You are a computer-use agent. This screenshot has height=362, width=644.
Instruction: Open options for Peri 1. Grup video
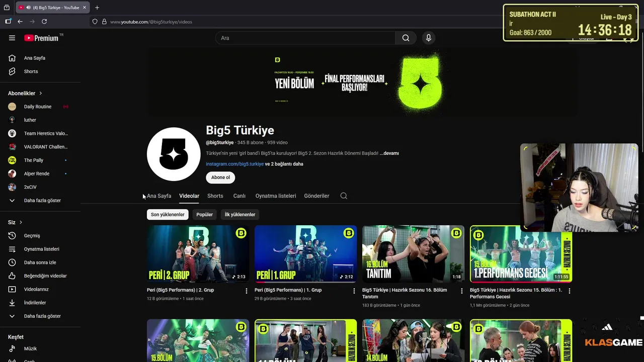tap(354, 291)
